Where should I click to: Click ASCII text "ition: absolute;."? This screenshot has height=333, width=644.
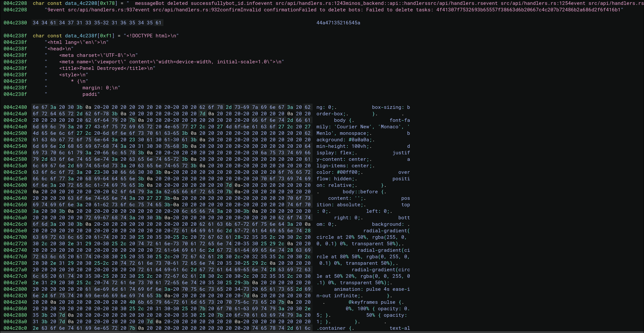(x=341, y=205)
